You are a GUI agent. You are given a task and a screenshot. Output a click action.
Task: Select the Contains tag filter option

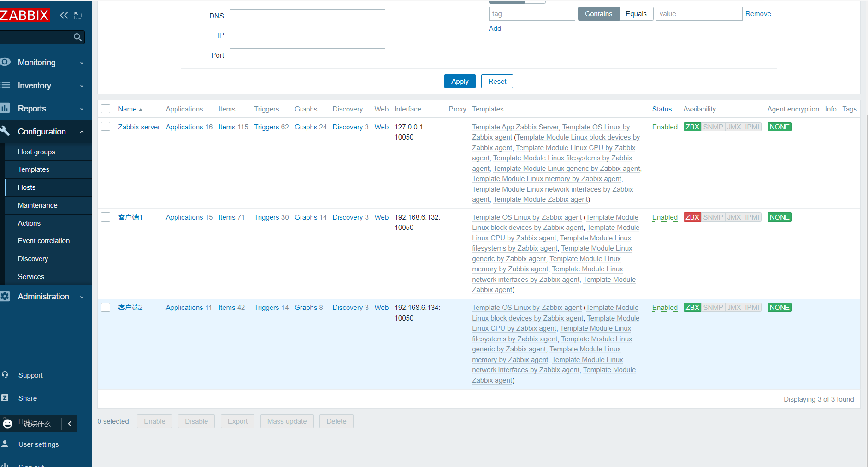598,14
